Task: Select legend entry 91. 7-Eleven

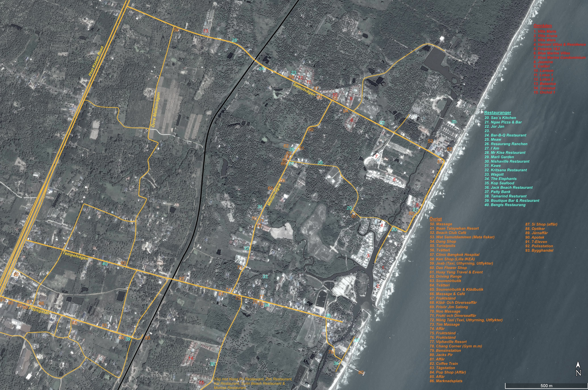Action: point(536,241)
